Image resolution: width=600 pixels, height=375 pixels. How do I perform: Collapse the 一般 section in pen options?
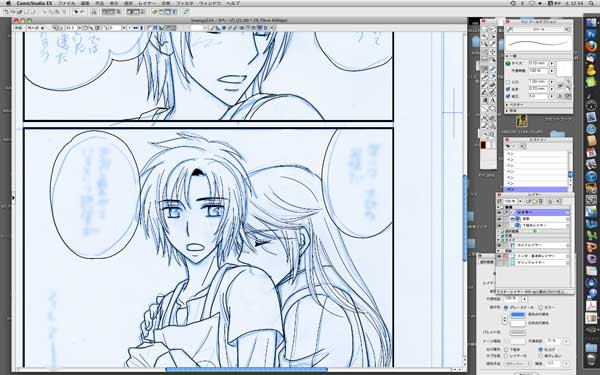coord(507,56)
